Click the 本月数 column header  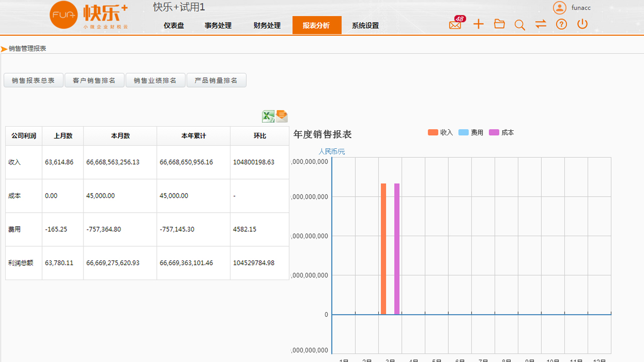point(120,136)
